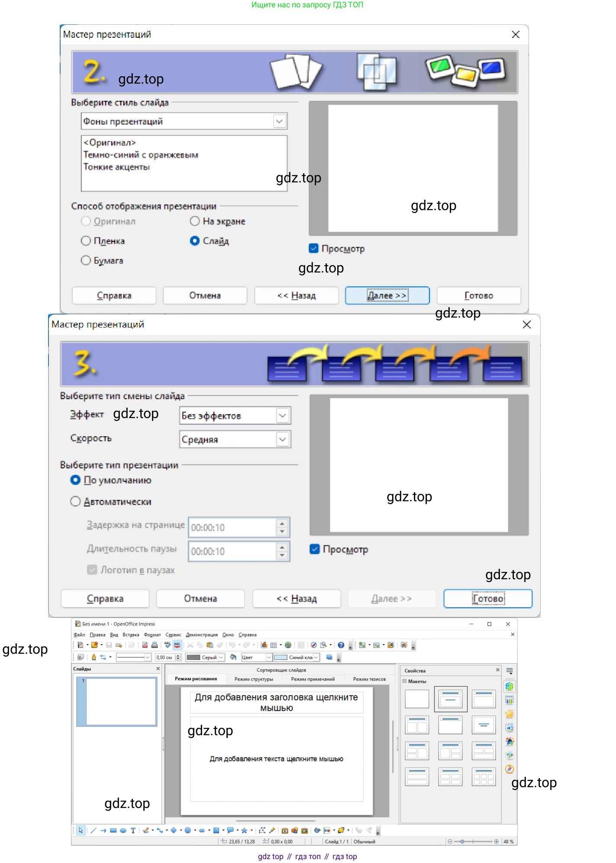Open the sidebar settings menu icon
Viewport: 616px width, 863px height.
[510, 671]
